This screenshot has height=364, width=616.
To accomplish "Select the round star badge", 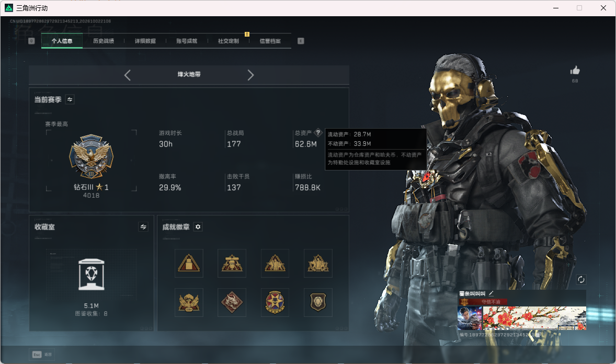I will click(x=275, y=303).
